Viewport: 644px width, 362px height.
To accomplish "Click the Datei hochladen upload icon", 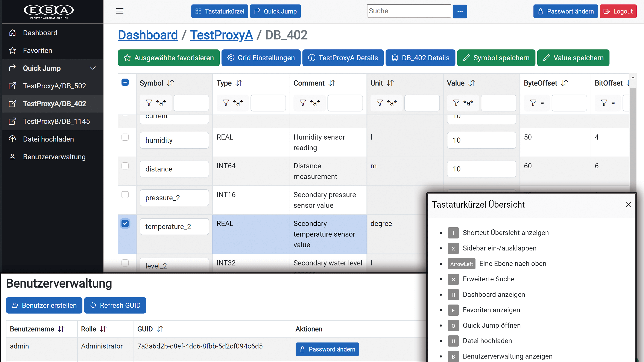I will pos(12,139).
